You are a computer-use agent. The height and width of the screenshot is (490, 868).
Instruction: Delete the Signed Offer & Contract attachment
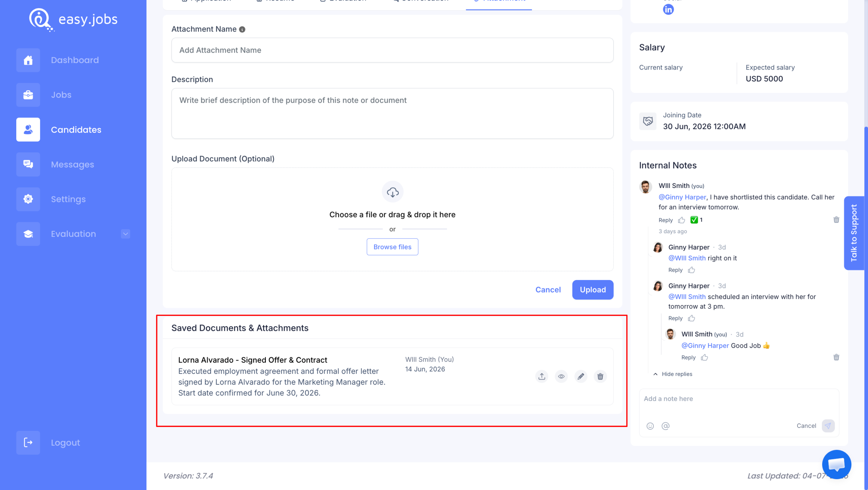point(600,376)
